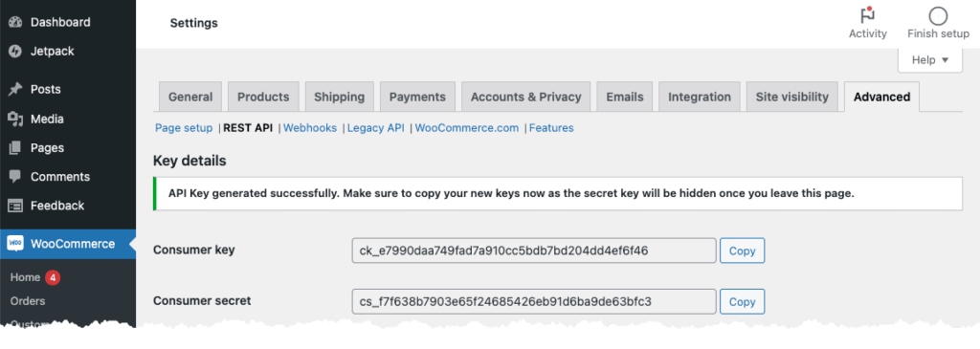Click the Jetpack lightning icon
The width and height of the screenshot is (980, 349).
click(15, 52)
